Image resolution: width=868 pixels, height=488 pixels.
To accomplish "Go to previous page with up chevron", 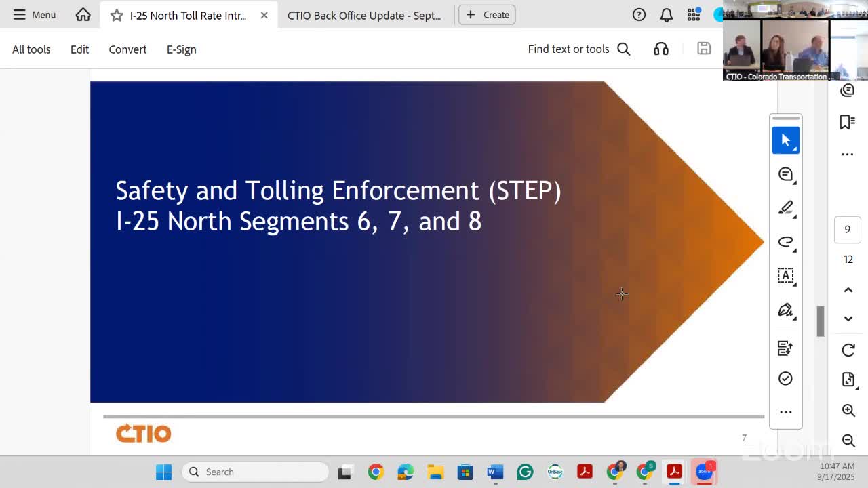I will [x=848, y=290].
